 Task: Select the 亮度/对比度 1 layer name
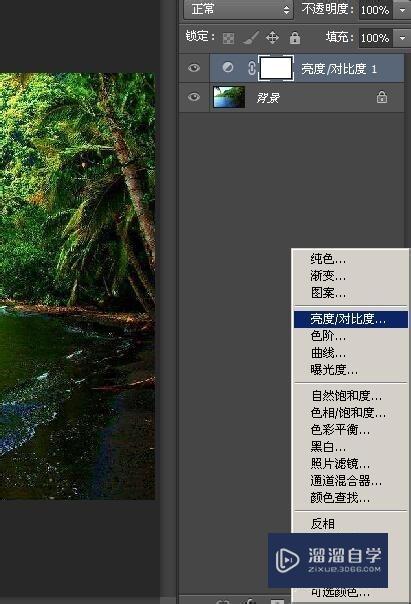point(339,69)
